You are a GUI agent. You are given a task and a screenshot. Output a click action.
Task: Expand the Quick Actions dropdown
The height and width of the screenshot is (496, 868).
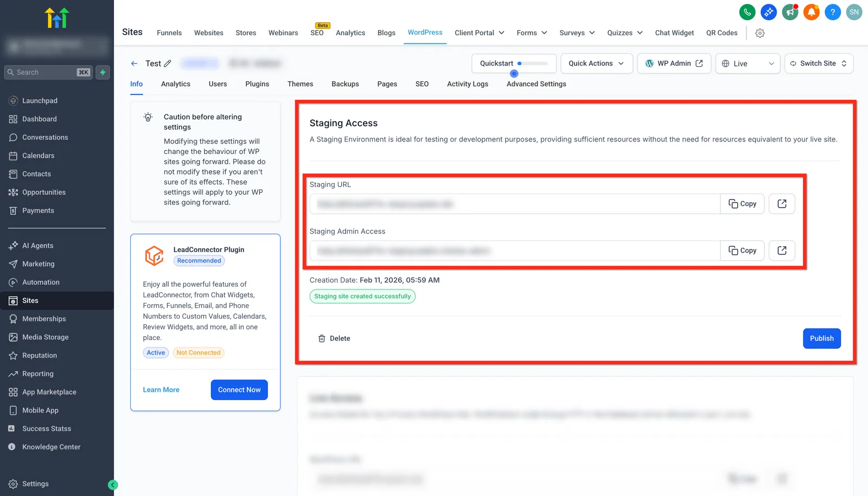pyautogui.click(x=596, y=63)
